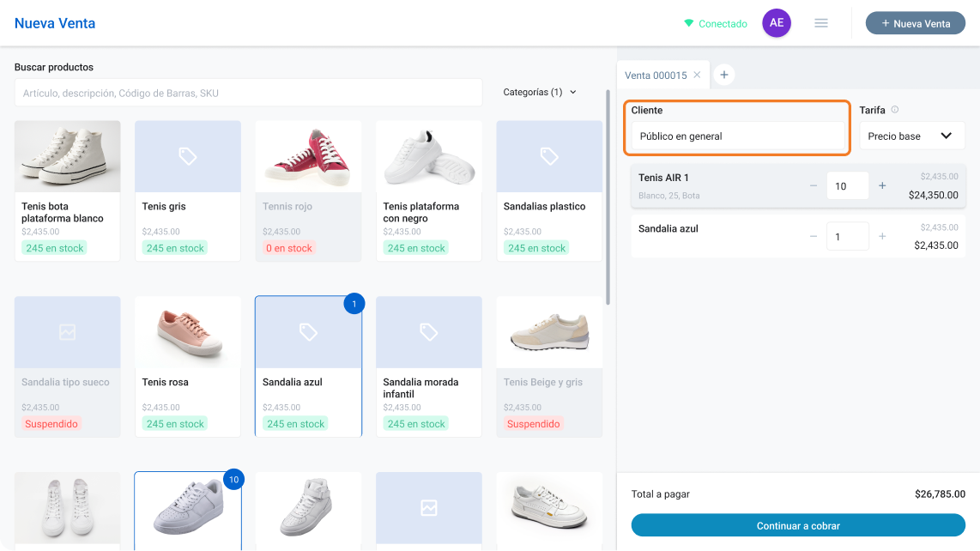Screen dimensions: 980x551
Task: Open the Precio base tarifa dropdown
Action: (x=912, y=136)
